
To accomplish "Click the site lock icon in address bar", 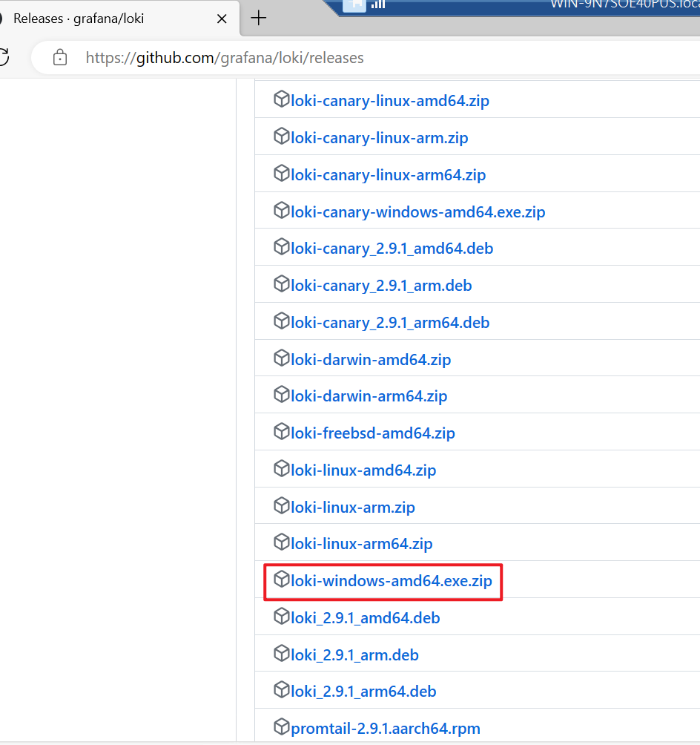I will [60, 57].
